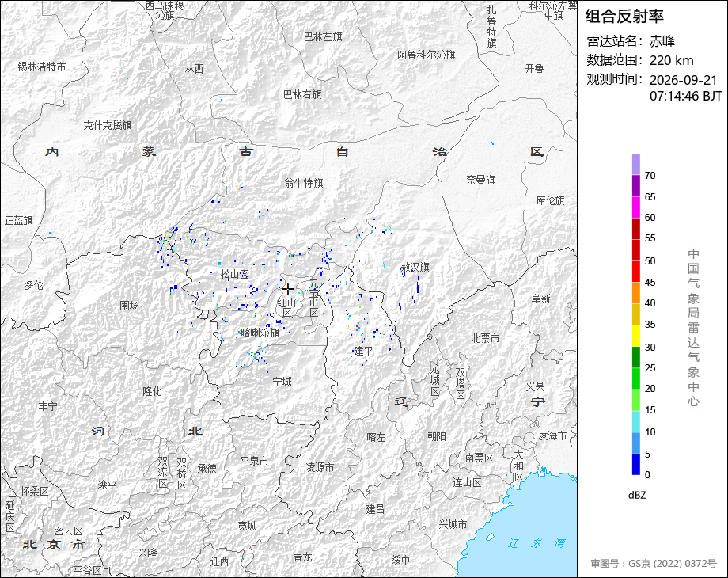Click the '建昌' map label
The width and height of the screenshot is (728, 578).
(374, 509)
